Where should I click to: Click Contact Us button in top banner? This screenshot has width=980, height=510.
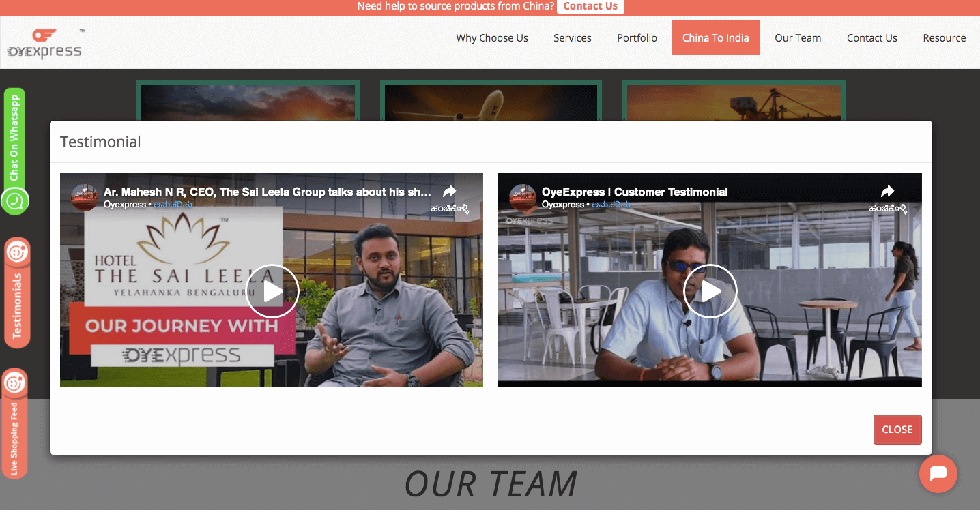click(x=590, y=7)
